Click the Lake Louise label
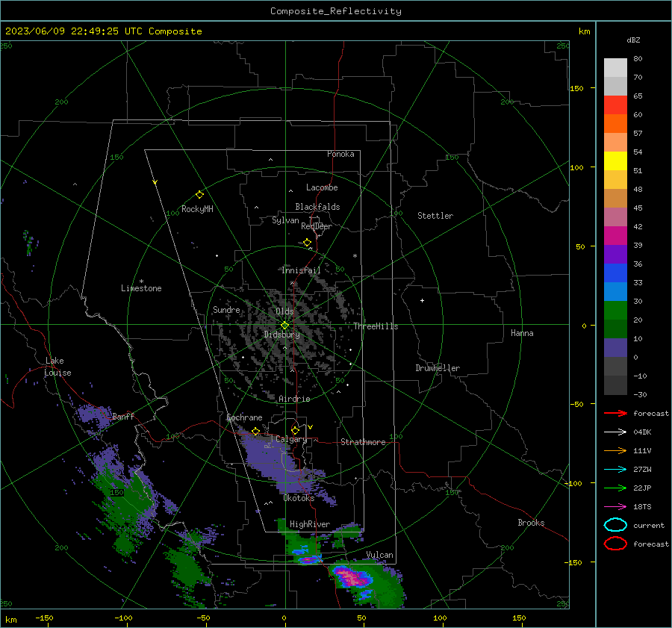 (x=57, y=367)
